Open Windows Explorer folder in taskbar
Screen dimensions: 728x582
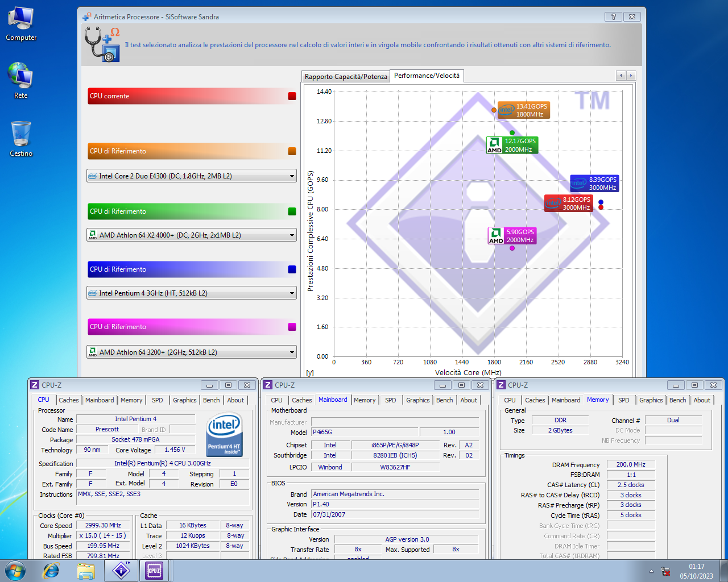86,570
